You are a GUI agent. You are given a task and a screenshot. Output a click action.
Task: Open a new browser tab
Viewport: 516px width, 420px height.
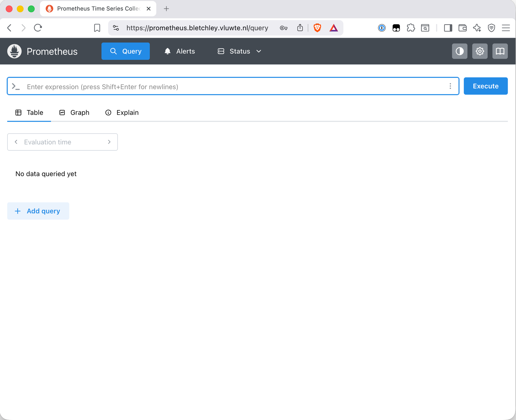tap(166, 9)
